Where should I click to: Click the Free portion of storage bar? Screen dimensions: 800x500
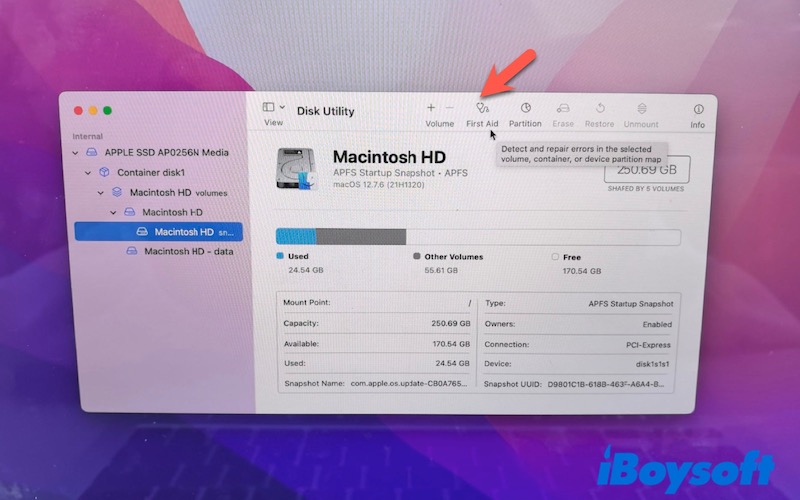pyautogui.click(x=543, y=237)
